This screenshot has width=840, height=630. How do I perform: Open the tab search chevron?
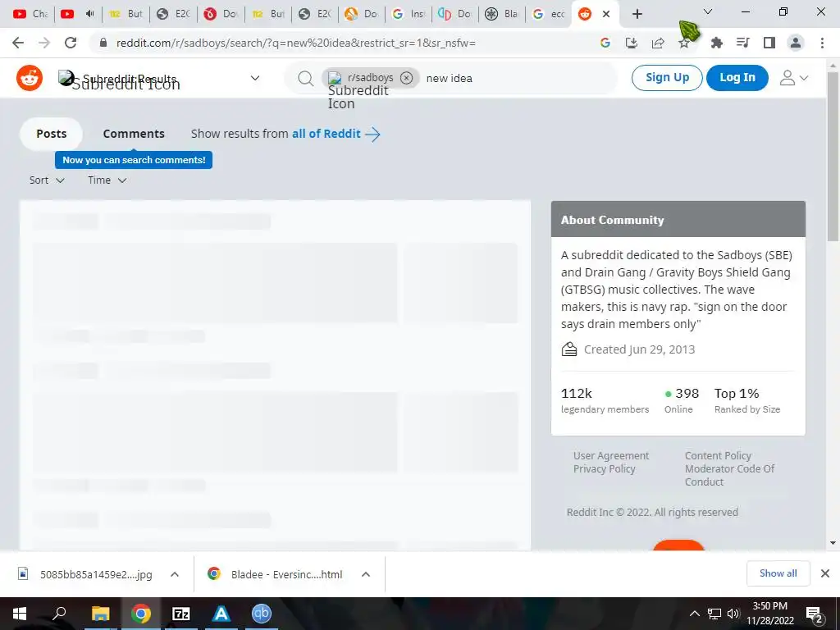(708, 11)
